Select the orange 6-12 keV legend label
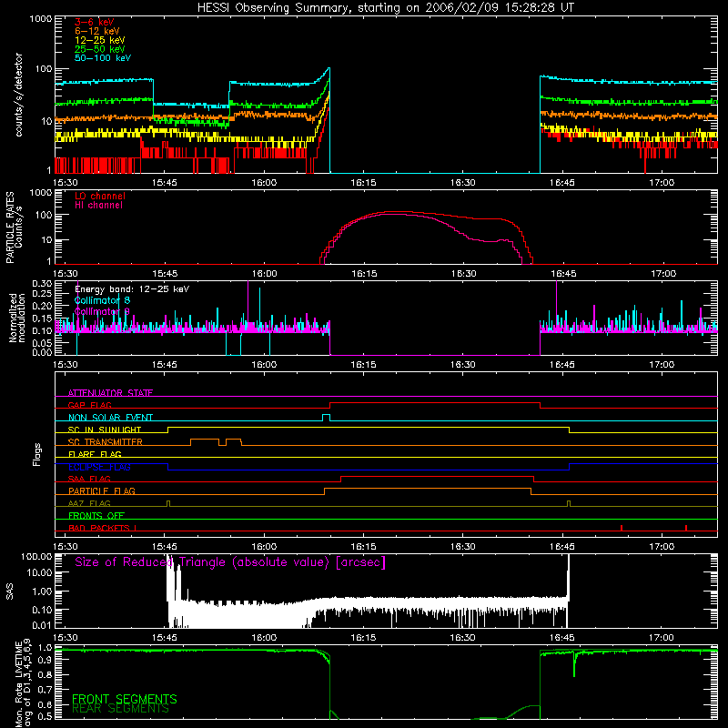Viewport: 728px width, 728px height. coord(97,31)
